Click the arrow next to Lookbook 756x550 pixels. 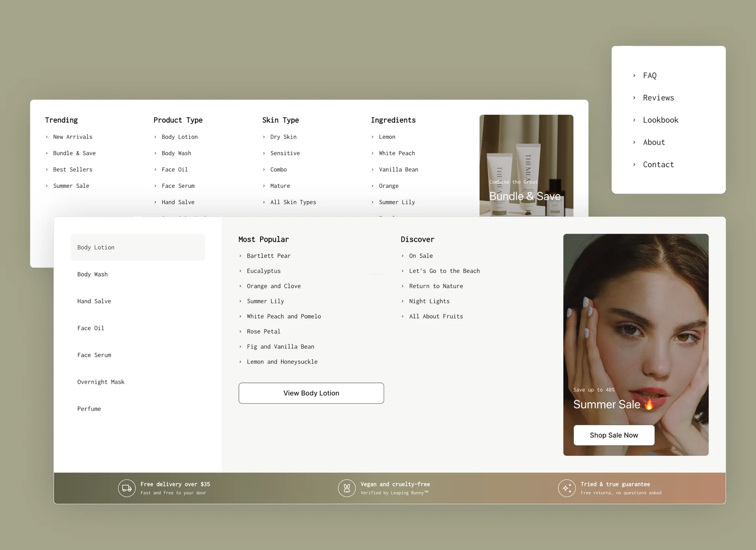[634, 120]
